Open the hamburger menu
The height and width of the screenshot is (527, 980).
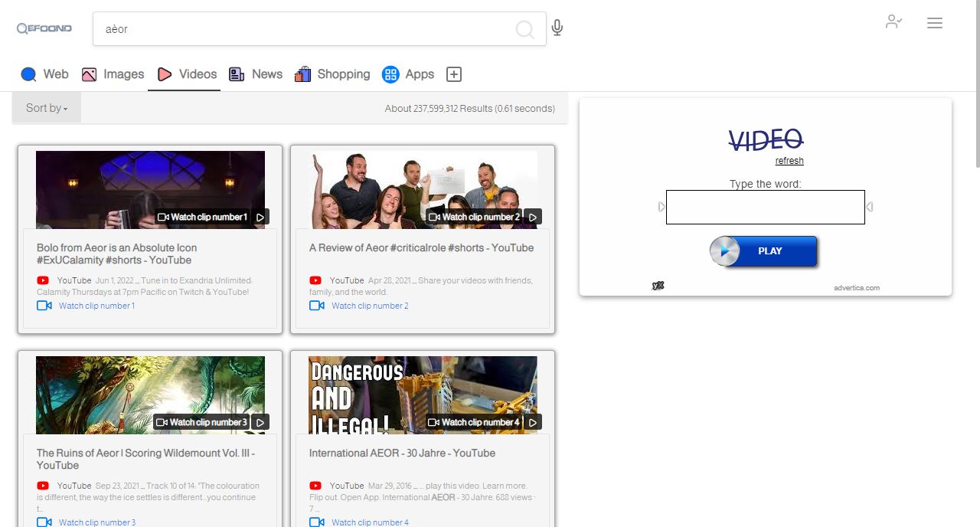pyautogui.click(x=934, y=23)
